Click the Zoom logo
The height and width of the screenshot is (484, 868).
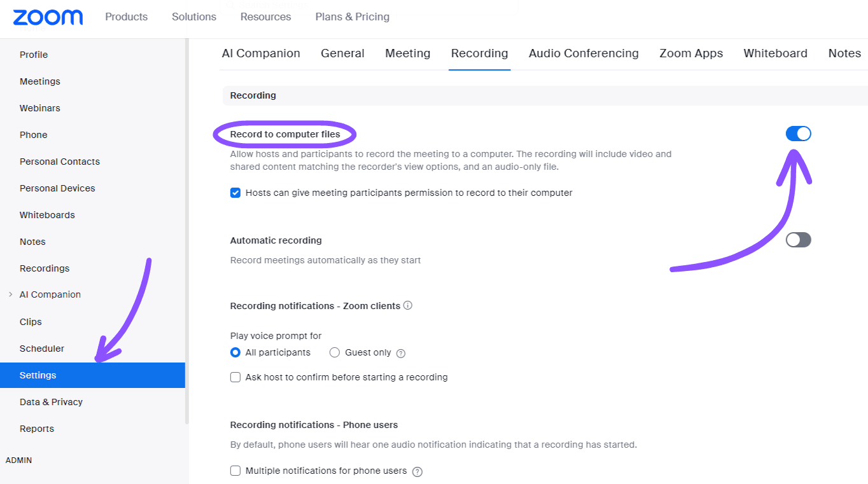point(48,17)
